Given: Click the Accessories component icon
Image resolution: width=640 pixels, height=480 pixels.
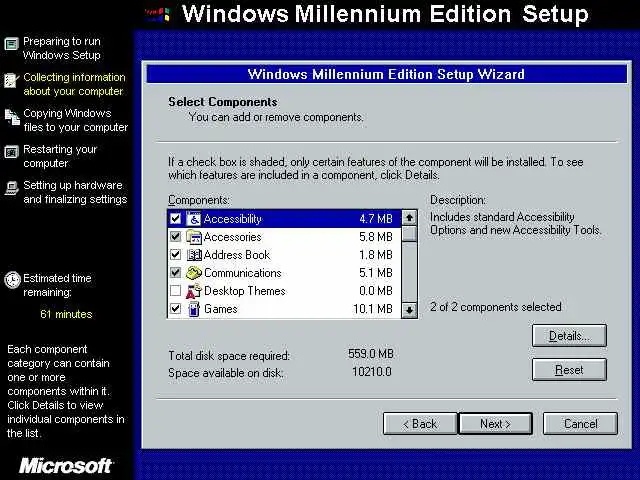Looking at the screenshot, I should tap(193, 237).
